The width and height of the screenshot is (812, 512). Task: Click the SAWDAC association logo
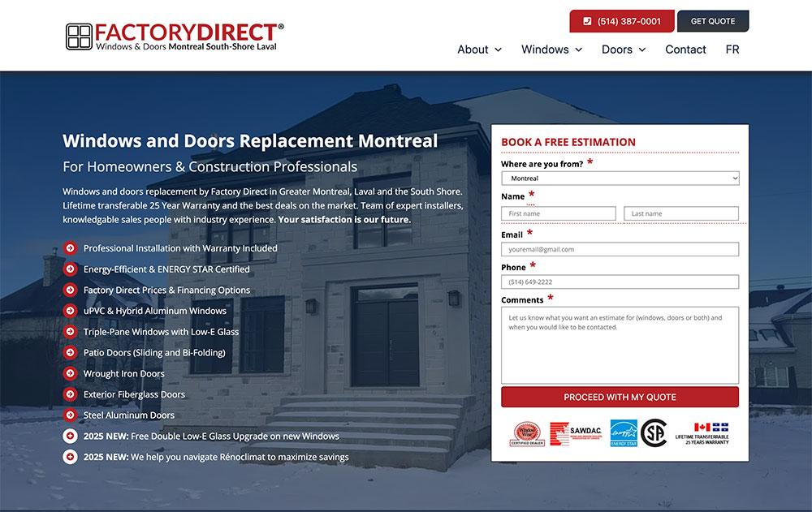576,434
